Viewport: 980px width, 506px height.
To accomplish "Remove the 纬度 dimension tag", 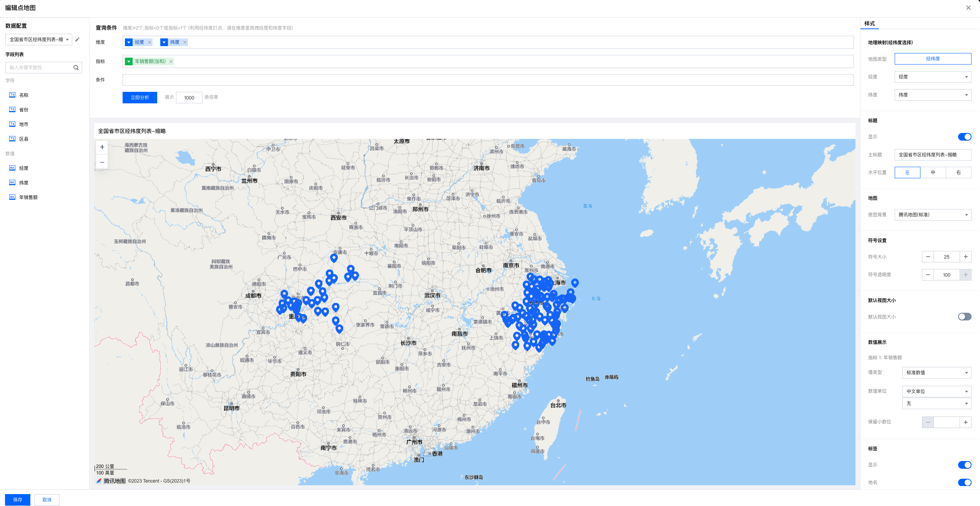I will click(185, 42).
